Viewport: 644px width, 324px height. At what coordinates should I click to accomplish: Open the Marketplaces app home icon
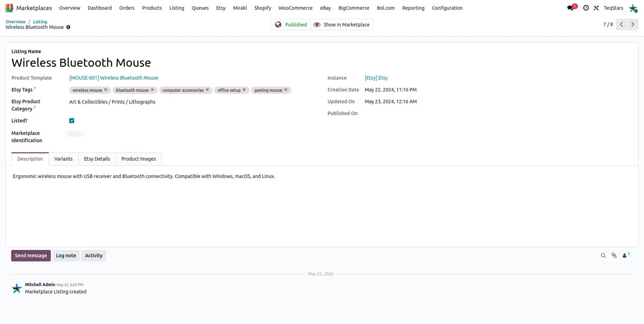point(9,8)
